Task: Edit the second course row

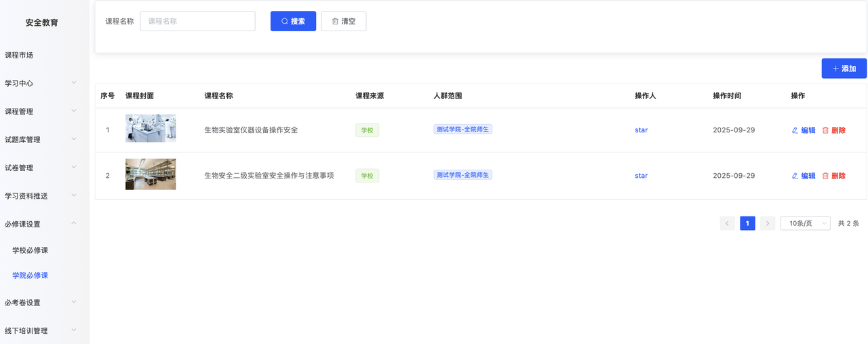Action: click(x=804, y=176)
